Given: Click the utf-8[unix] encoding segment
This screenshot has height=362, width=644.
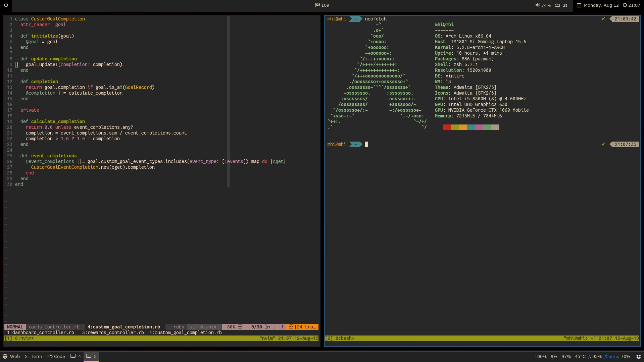Looking at the screenshot, I should (204, 327).
